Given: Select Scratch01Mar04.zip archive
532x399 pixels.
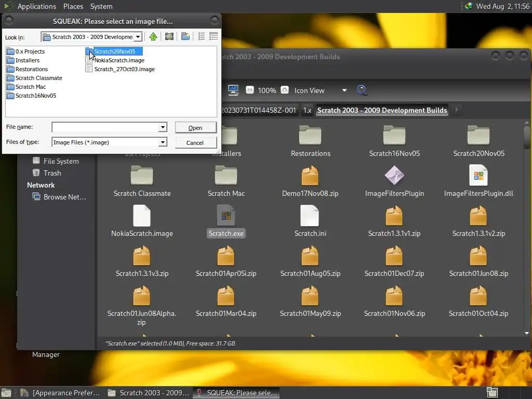Looking at the screenshot, I should coord(226,301).
